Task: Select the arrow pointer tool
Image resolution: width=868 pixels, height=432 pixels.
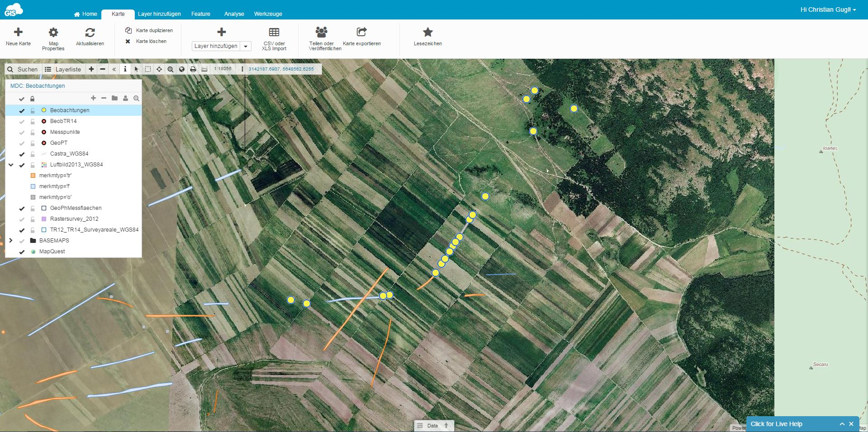Action: [137, 69]
